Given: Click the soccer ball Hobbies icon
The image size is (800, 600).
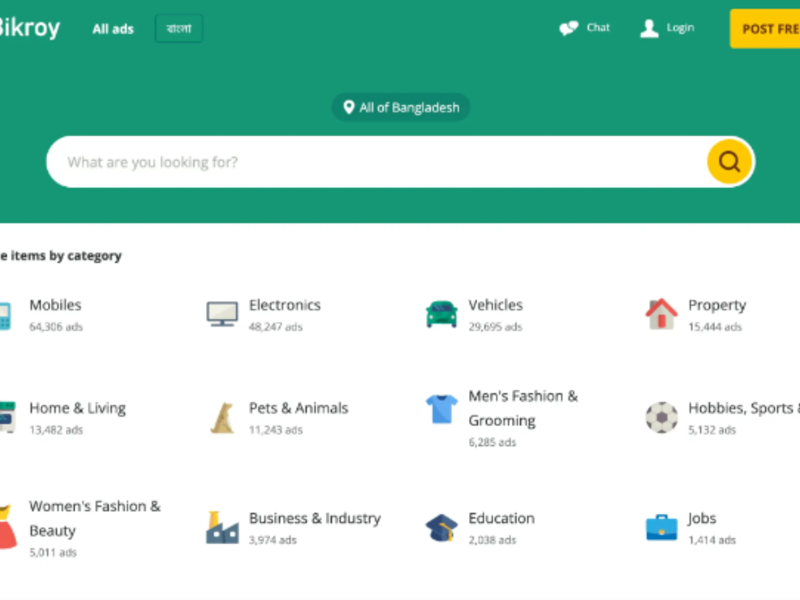Looking at the screenshot, I should pyautogui.click(x=661, y=417).
